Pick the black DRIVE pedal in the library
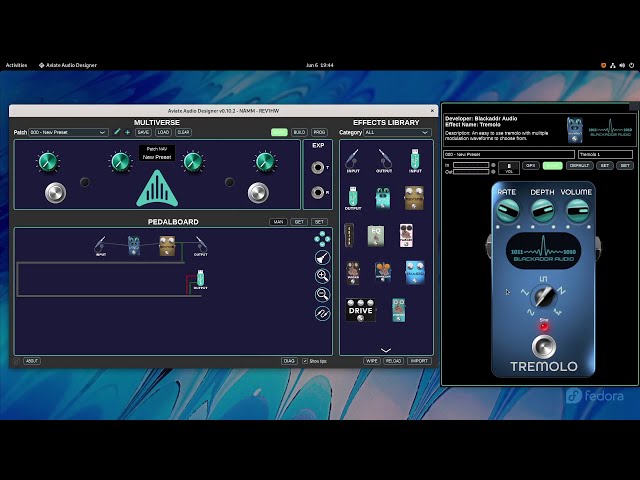The width and height of the screenshot is (640, 480). 360,310
